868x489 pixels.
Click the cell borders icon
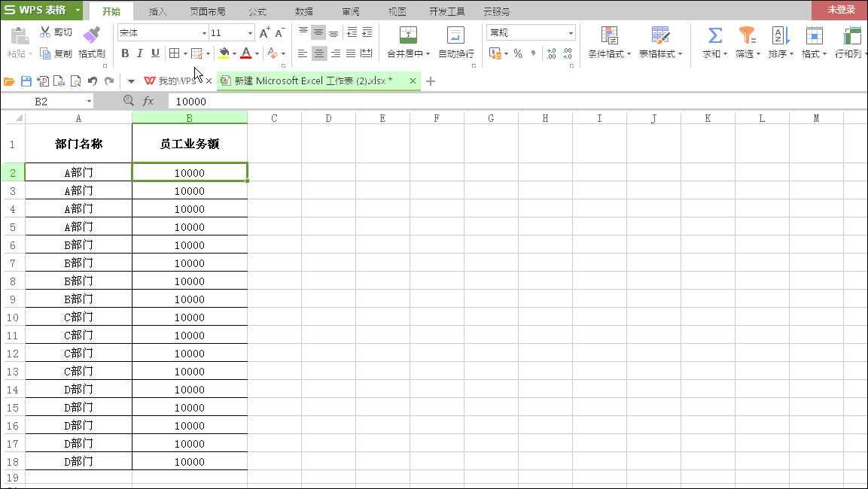tap(175, 53)
